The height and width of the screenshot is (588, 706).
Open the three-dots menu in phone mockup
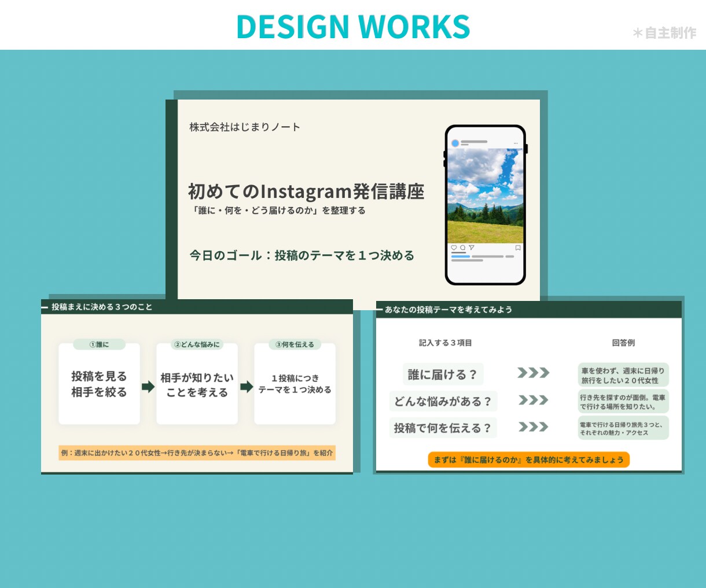click(x=516, y=144)
